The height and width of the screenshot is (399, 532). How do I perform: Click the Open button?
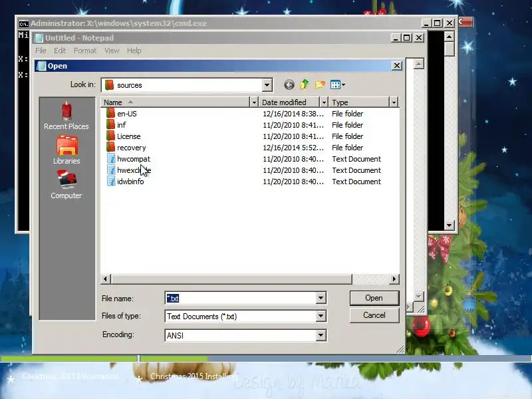(374, 298)
